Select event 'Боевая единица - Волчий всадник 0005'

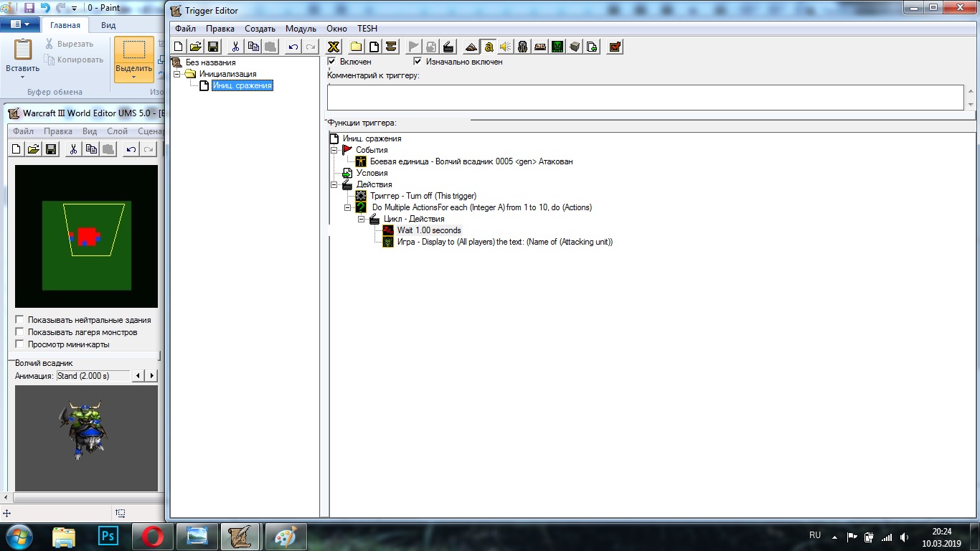click(471, 161)
